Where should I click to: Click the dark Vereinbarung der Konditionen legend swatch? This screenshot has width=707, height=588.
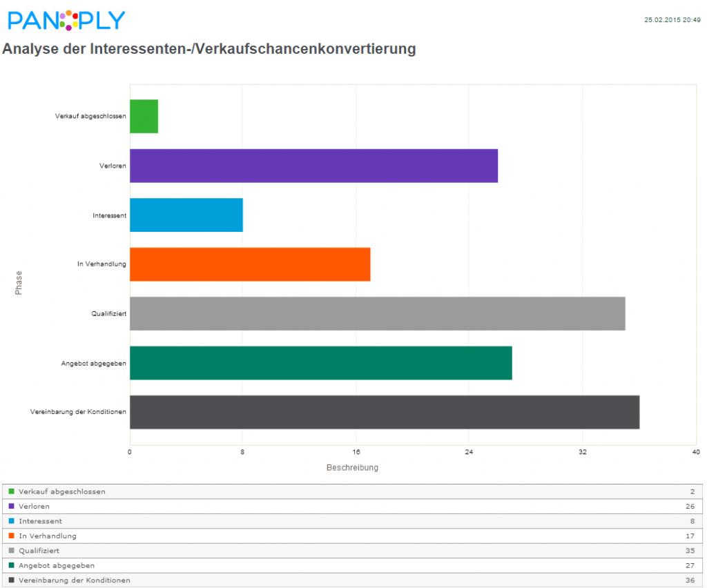[x=11, y=580]
